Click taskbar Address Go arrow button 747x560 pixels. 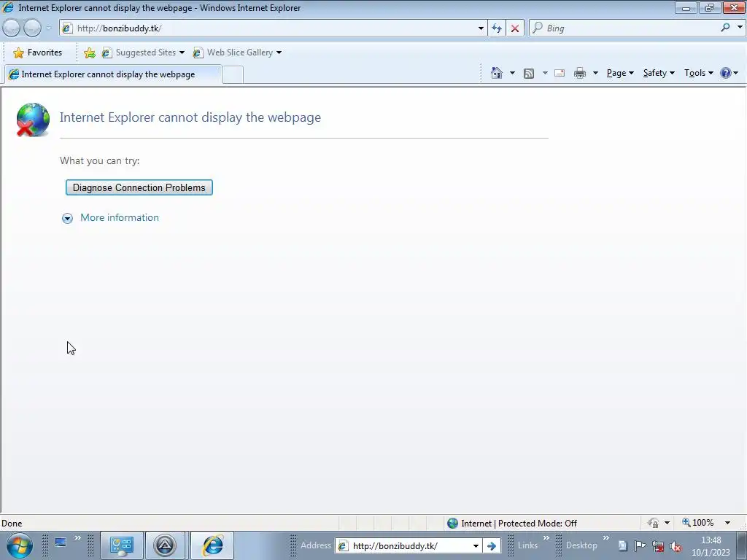point(491,545)
